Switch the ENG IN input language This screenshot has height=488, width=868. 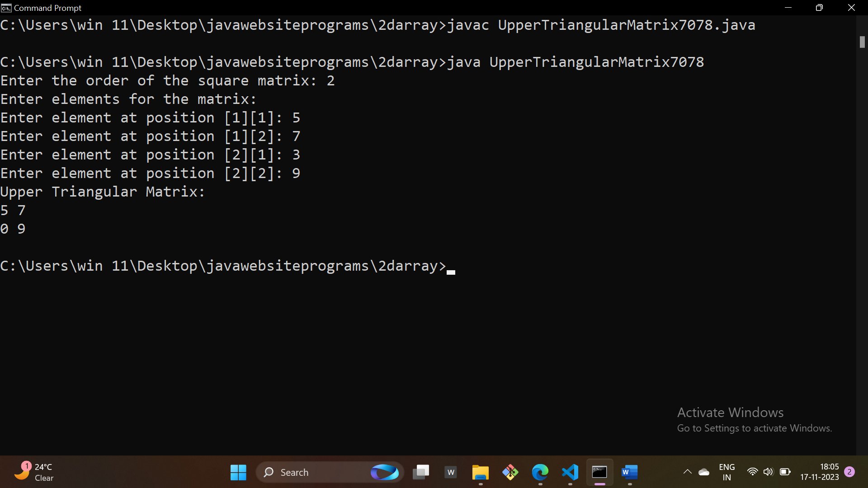point(726,472)
